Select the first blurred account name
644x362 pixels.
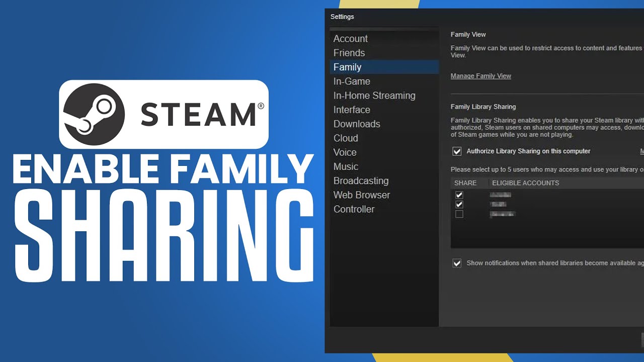[501, 195]
